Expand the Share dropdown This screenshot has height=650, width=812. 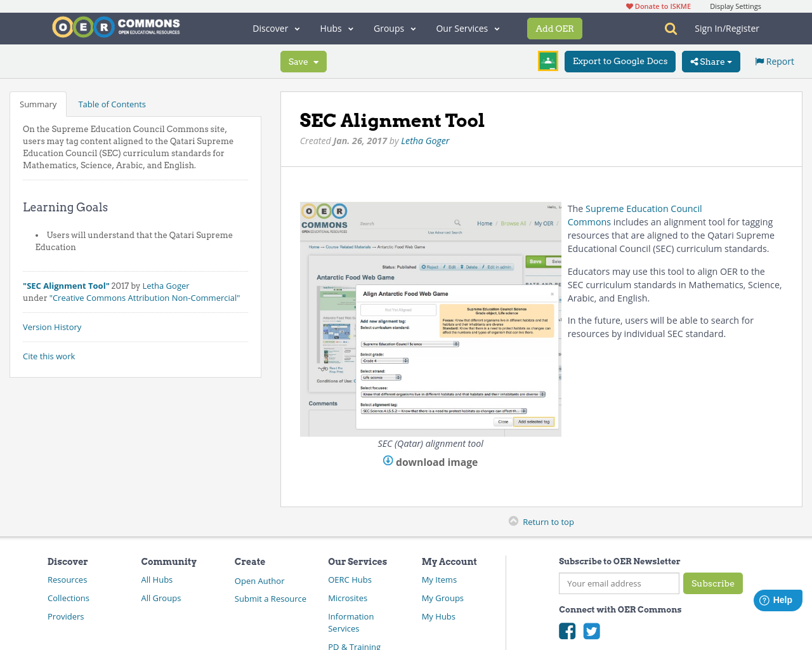[710, 61]
